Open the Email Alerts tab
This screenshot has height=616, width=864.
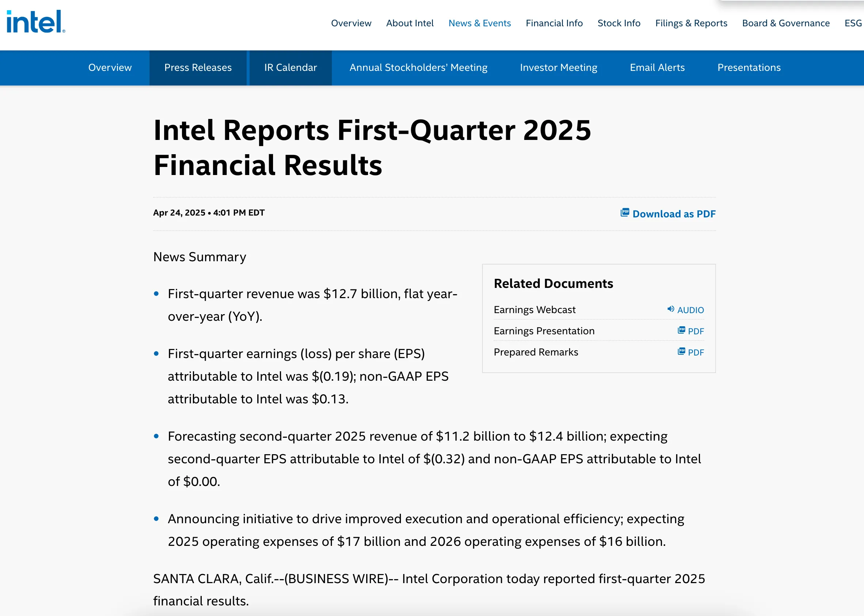(x=657, y=68)
